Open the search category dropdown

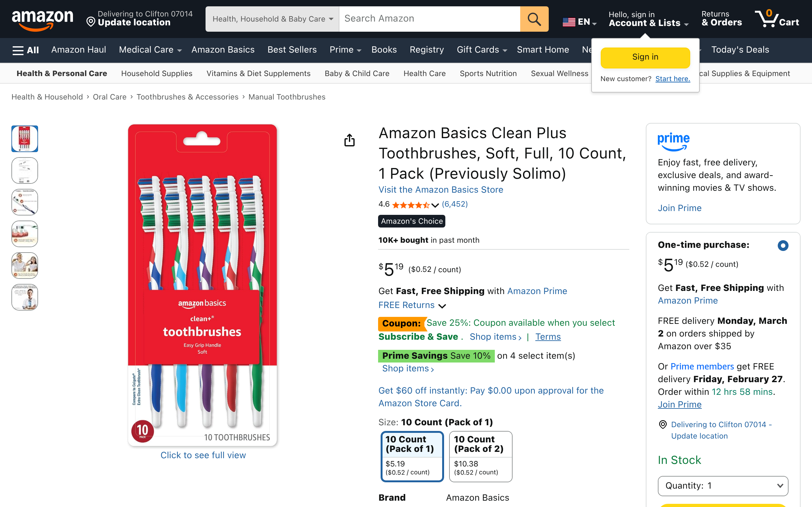272,19
